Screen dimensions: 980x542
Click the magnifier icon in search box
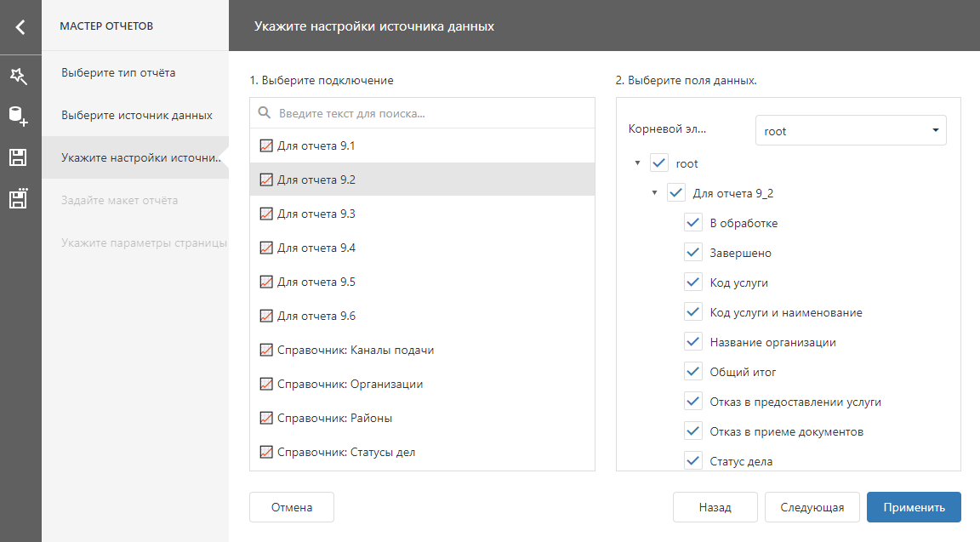[265, 113]
